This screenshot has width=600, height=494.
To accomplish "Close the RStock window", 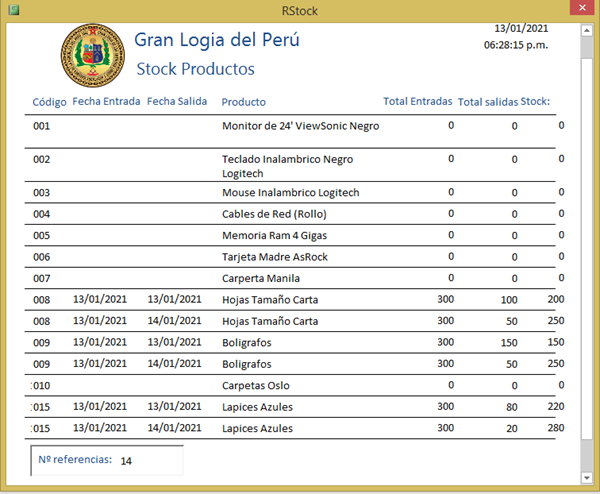I will tap(582, 8).
